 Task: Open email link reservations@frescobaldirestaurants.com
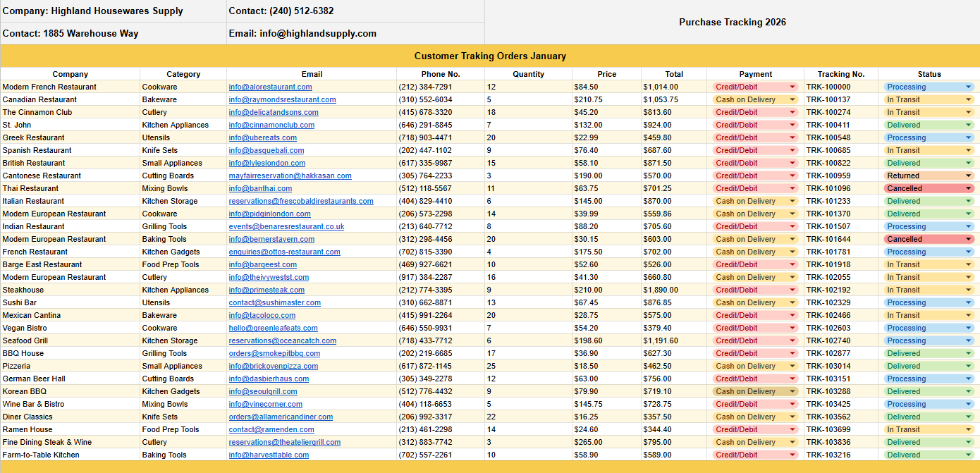(x=301, y=201)
